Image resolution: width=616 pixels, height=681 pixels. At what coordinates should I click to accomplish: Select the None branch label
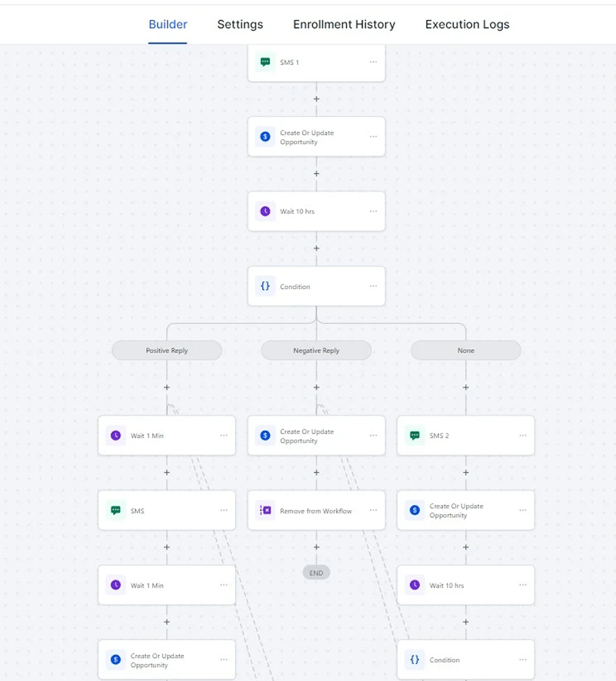pos(466,350)
